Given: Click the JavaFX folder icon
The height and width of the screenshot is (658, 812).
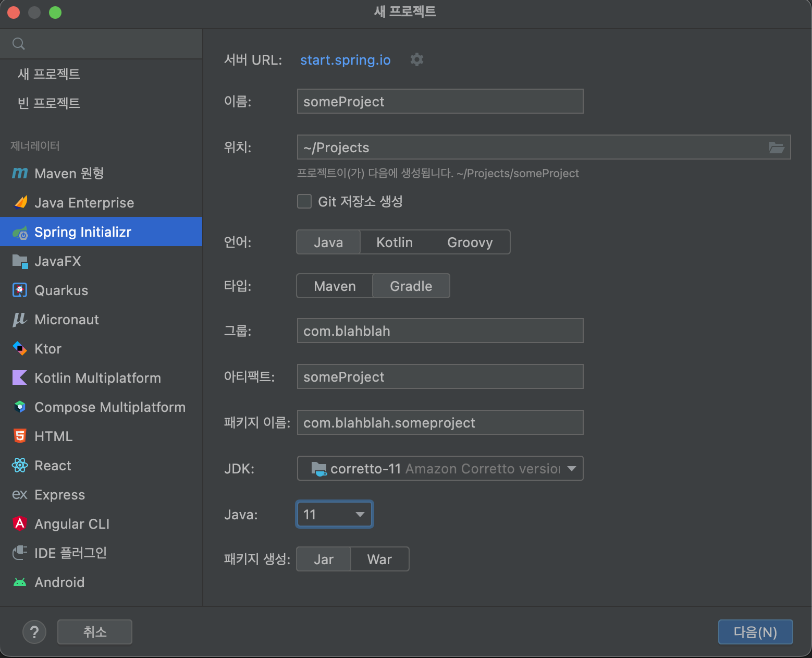Looking at the screenshot, I should tap(20, 261).
